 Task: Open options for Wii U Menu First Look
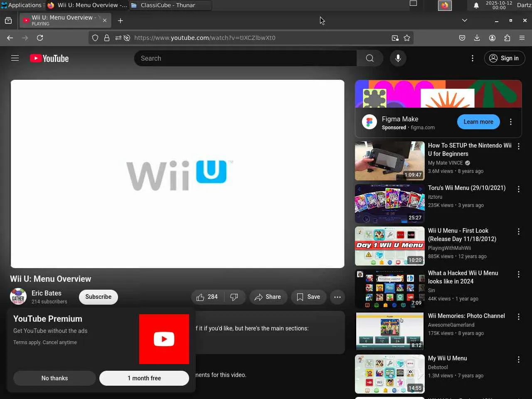tap(519, 232)
